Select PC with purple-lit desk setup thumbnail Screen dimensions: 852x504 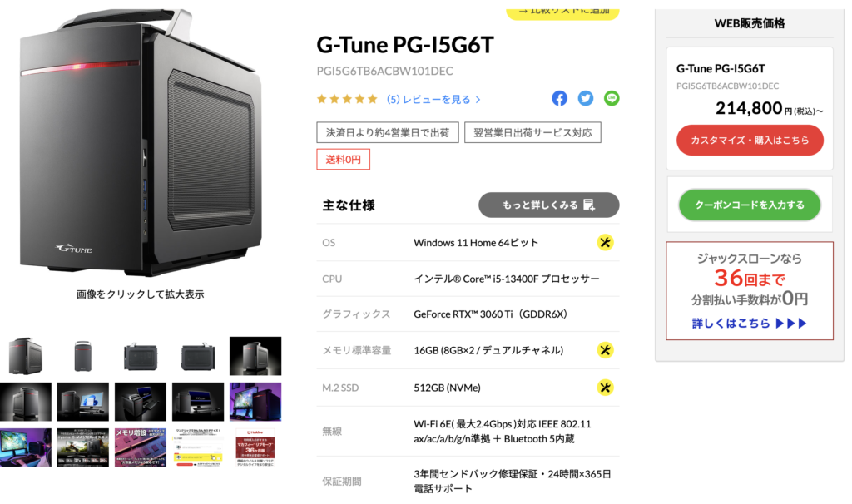(x=255, y=402)
